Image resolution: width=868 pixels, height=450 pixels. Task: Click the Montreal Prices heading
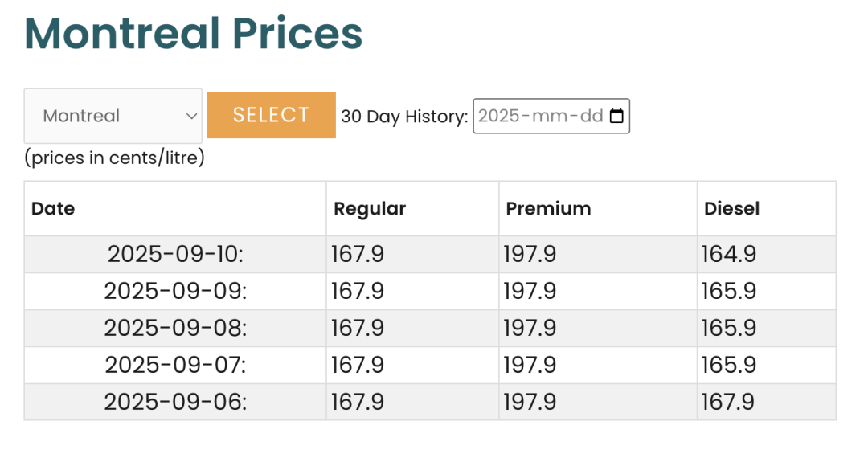[194, 33]
